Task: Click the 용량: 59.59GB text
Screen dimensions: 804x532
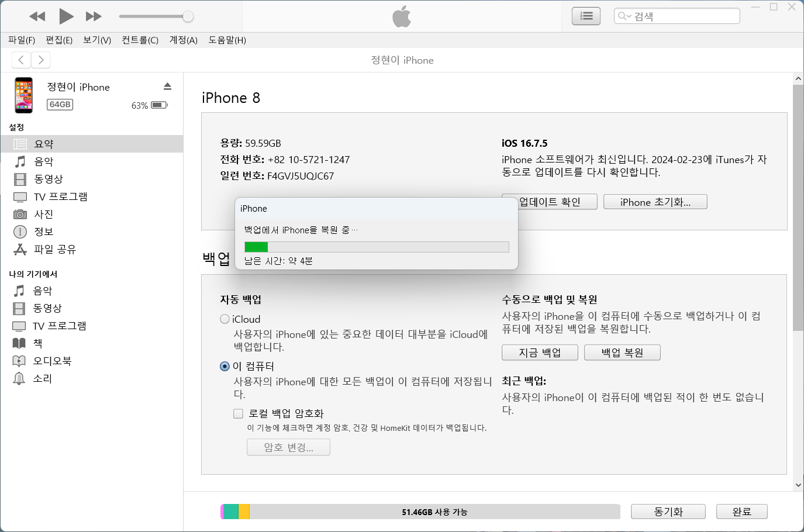Action: [250, 143]
